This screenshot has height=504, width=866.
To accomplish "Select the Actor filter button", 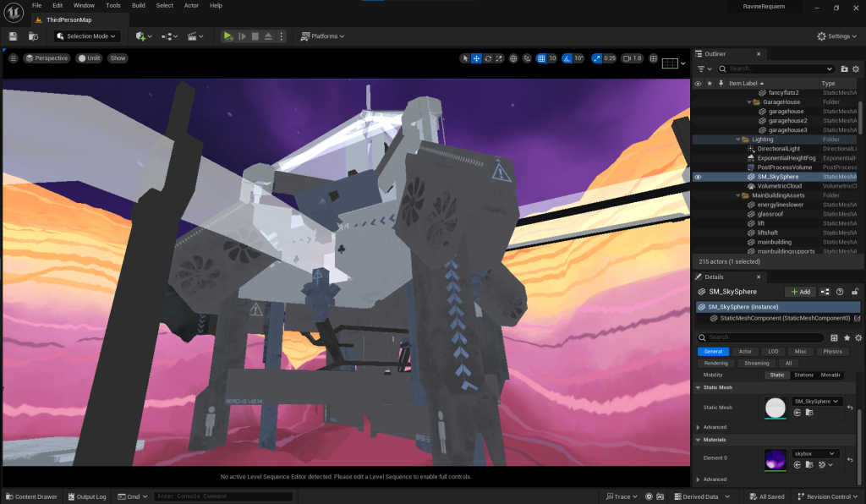I will [745, 352].
